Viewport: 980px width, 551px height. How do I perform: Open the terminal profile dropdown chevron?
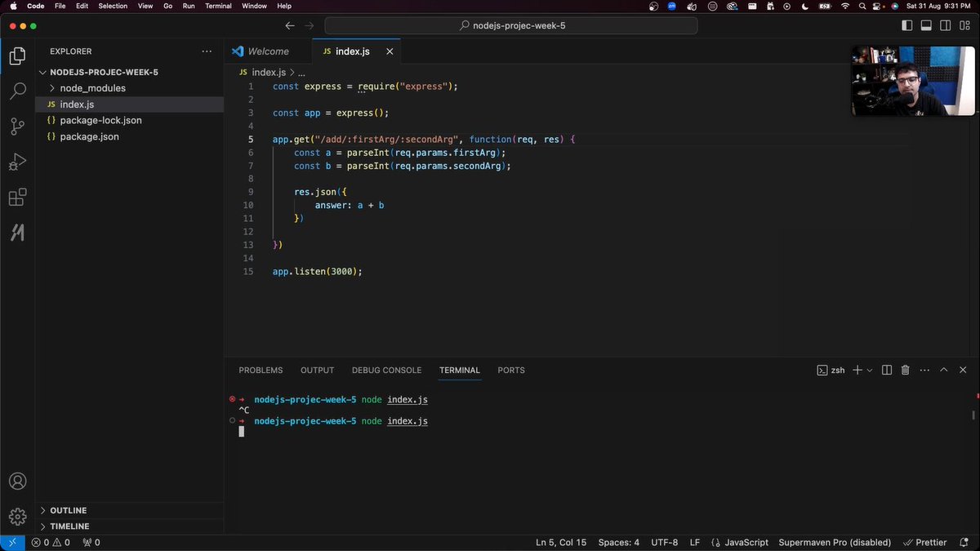pos(869,370)
